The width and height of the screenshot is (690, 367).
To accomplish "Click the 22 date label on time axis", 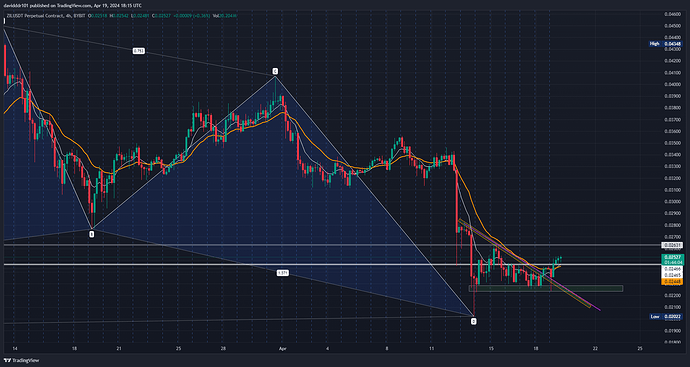I will 595,349.
